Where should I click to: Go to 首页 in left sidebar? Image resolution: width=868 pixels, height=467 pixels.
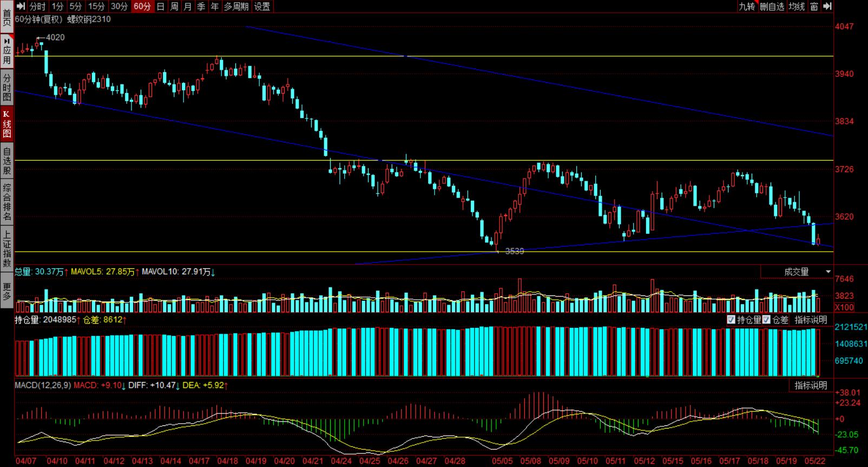click(6, 17)
